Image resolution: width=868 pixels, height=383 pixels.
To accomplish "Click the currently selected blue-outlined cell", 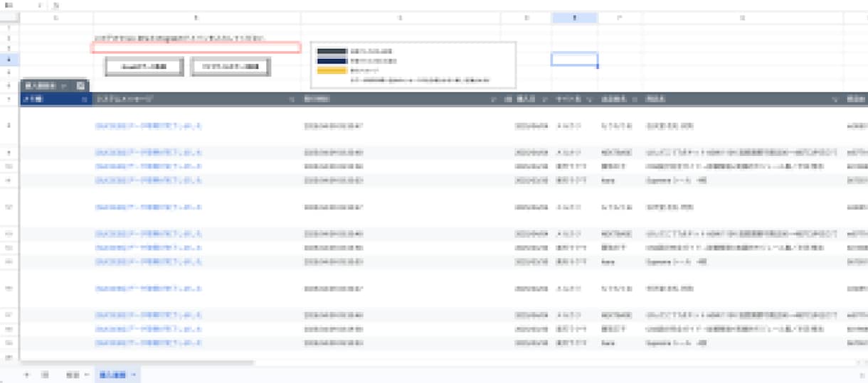I will pyautogui.click(x=574, y=60).
